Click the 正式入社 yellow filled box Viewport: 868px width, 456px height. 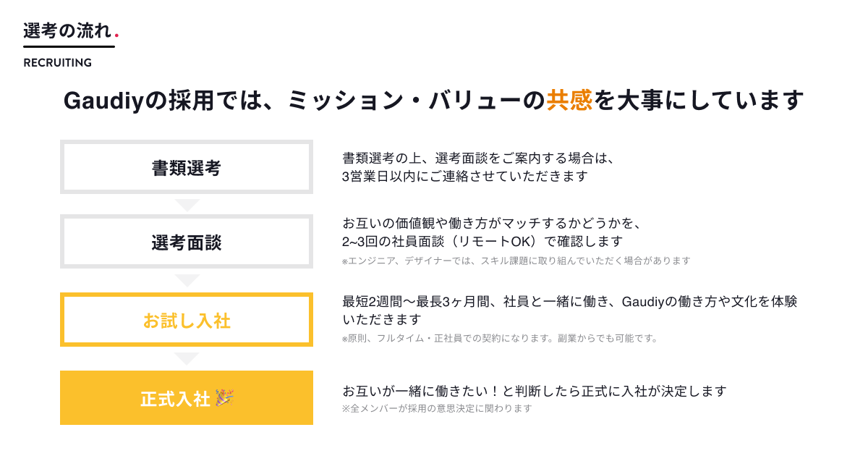pyautogui.click(x=187, y=397)
